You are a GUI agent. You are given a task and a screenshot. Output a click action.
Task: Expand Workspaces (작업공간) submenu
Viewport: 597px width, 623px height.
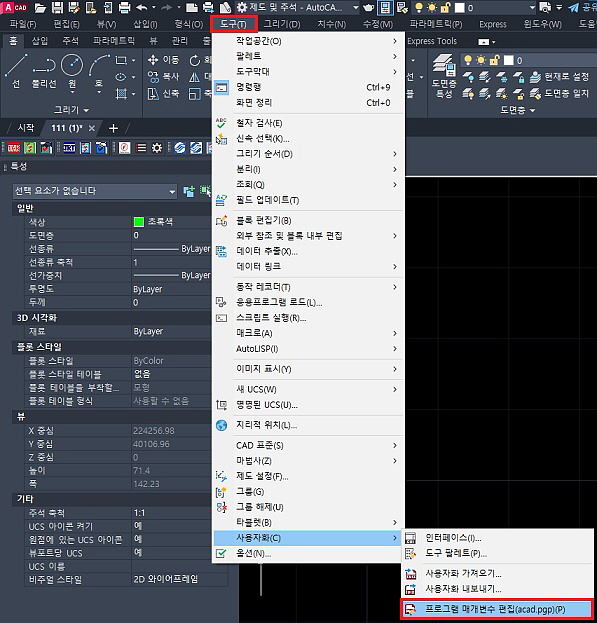308,41
